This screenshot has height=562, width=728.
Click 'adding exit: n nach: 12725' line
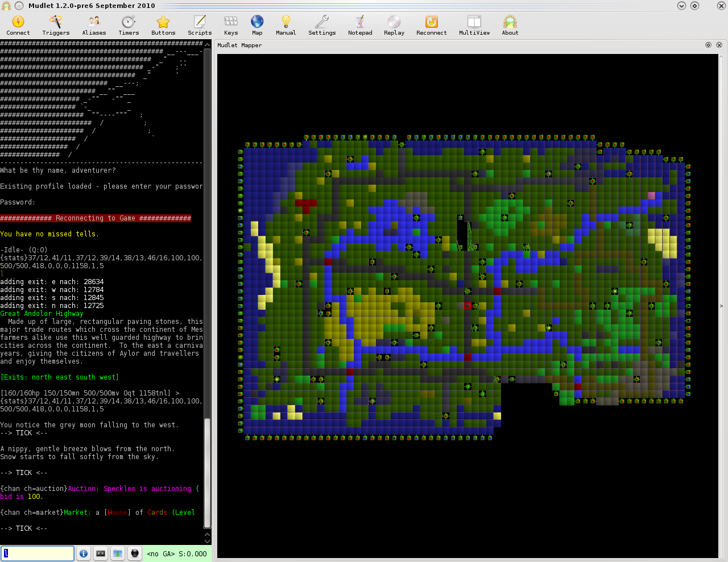point(52,306)
